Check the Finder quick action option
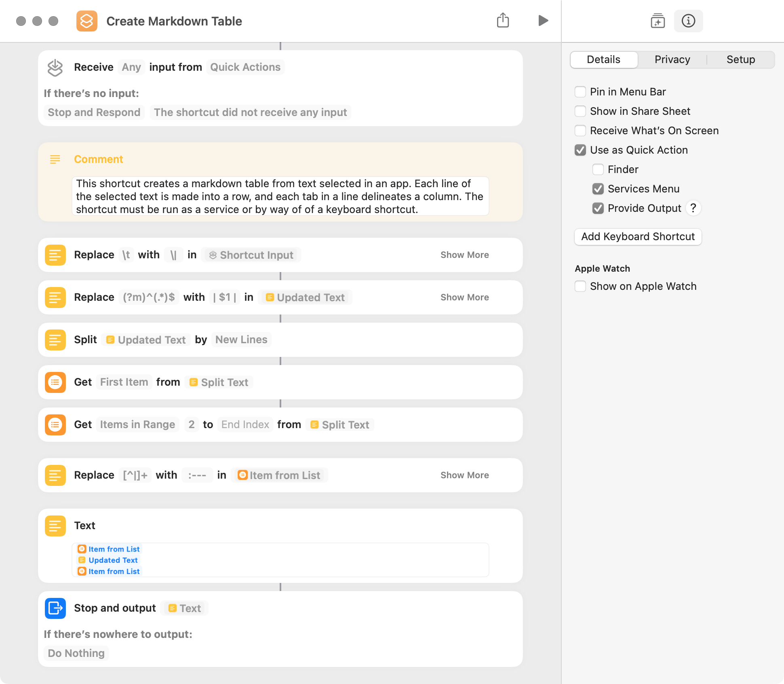The height and width of the screenshot is (684, 784). [x=598, y=169]
